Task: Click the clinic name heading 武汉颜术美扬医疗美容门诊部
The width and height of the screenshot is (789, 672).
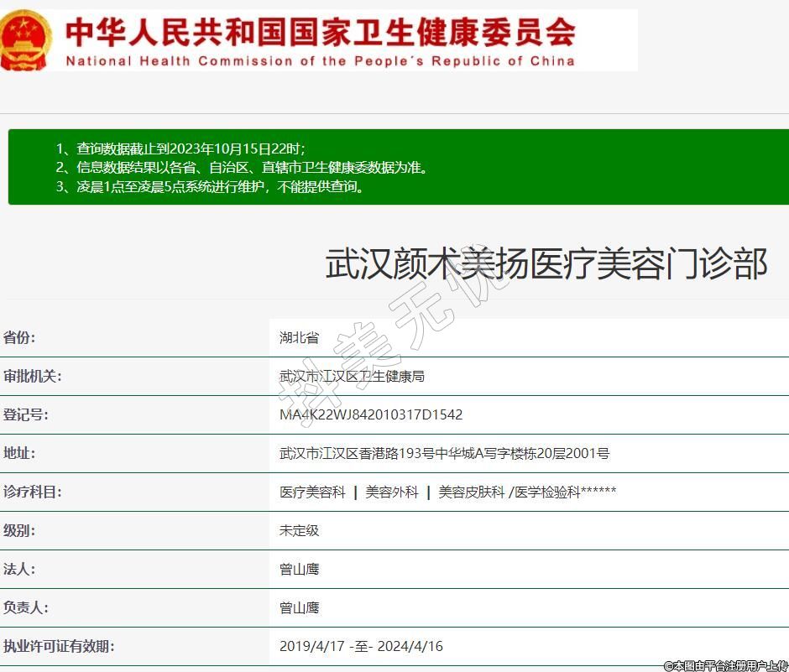Action: click(546, 263)
